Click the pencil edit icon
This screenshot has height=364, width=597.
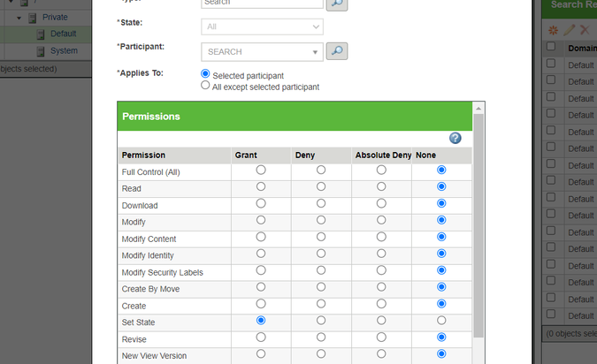[x=569, y=29]
